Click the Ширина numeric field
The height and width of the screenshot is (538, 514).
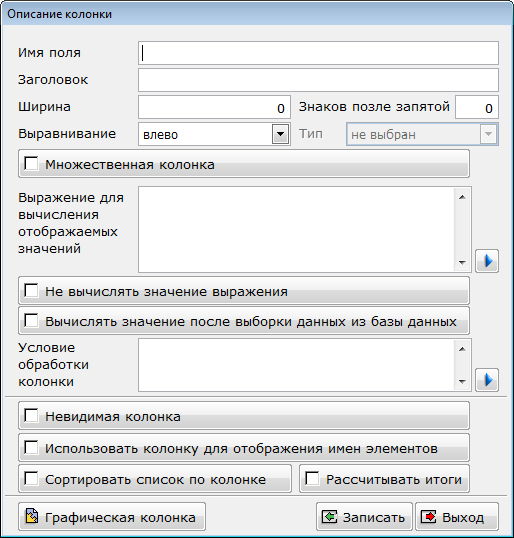[x=214, y=107]
